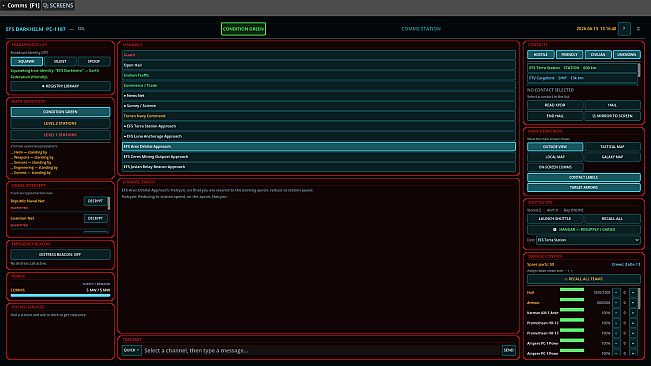Open Hangar Resupply / Cargo
This screenshot has width=651, height=366.
tap(583, 229)
